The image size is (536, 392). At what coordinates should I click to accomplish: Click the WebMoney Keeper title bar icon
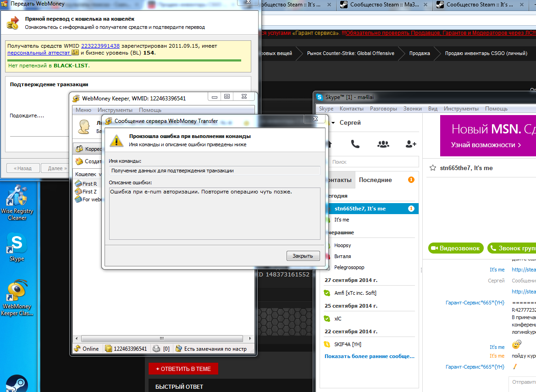76,99
